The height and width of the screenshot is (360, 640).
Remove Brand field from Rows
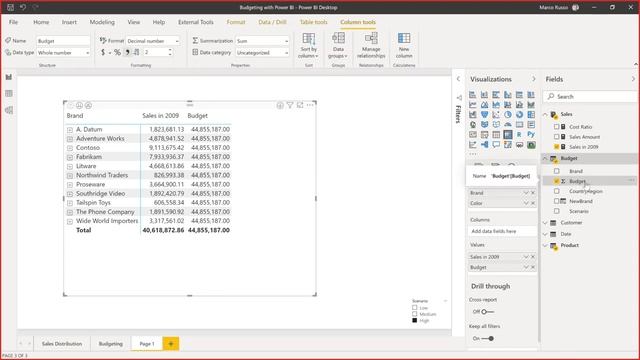coord(533,193)
